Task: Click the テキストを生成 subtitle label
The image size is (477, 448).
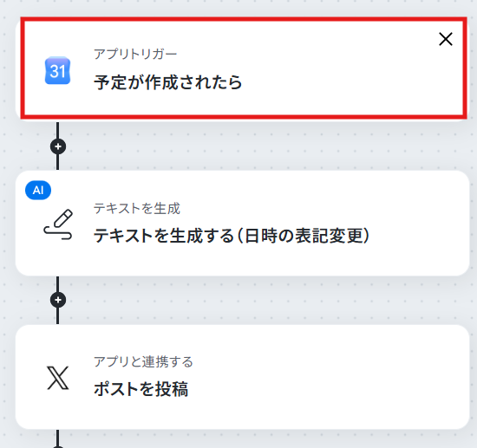Action: pyautogui.click(x=136, y=209)
